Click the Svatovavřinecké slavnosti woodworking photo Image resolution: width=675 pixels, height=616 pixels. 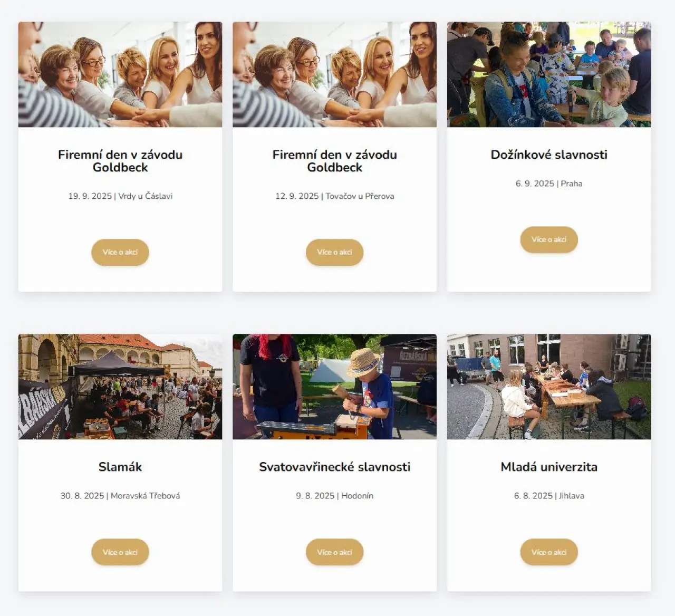(x=334, y=387)
